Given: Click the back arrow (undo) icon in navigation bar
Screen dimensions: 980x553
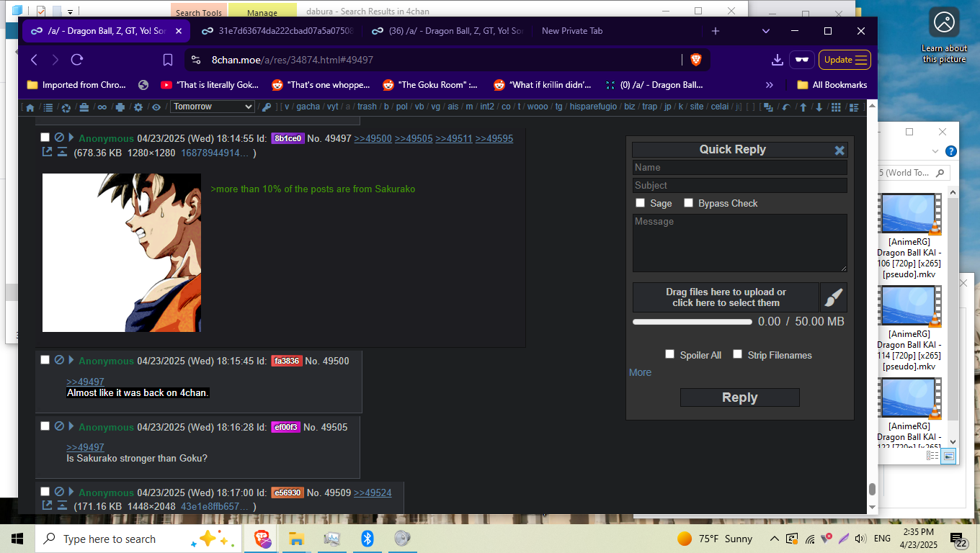Looking at the screenshot, I should [x=785, y=107].
